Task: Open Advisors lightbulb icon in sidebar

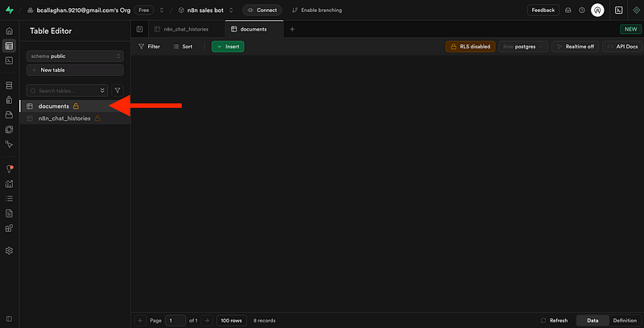Action: point(9,168)
